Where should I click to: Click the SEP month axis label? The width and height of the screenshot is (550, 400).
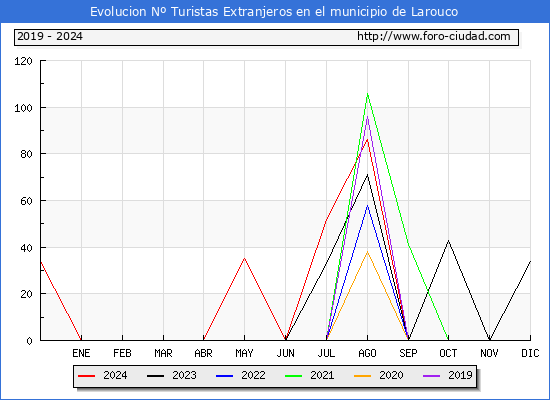tap(408, 353)
